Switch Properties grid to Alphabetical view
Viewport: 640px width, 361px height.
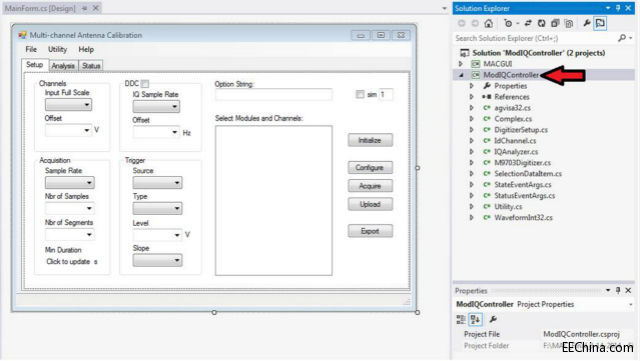pos(475,319)
